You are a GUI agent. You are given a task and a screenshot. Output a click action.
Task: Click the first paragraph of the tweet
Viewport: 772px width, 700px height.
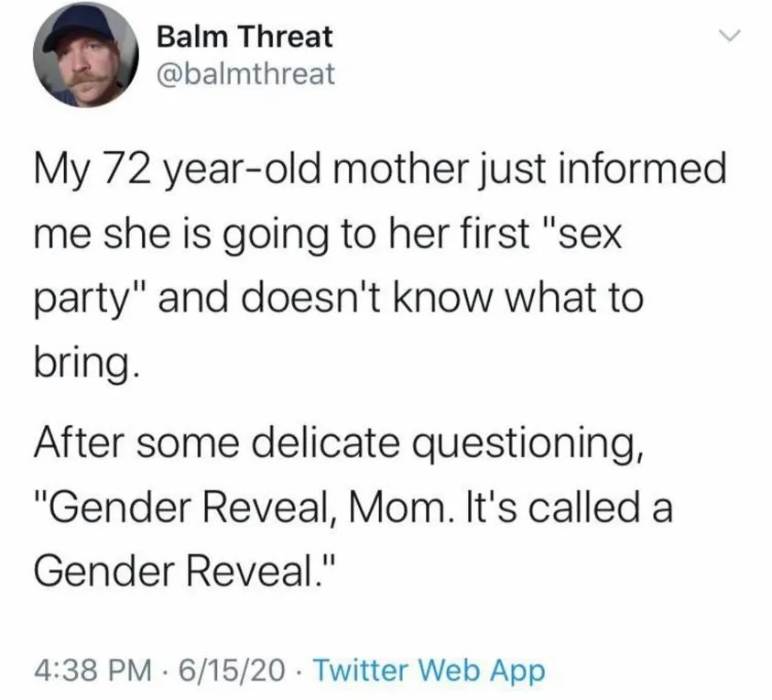pos(380,266)
